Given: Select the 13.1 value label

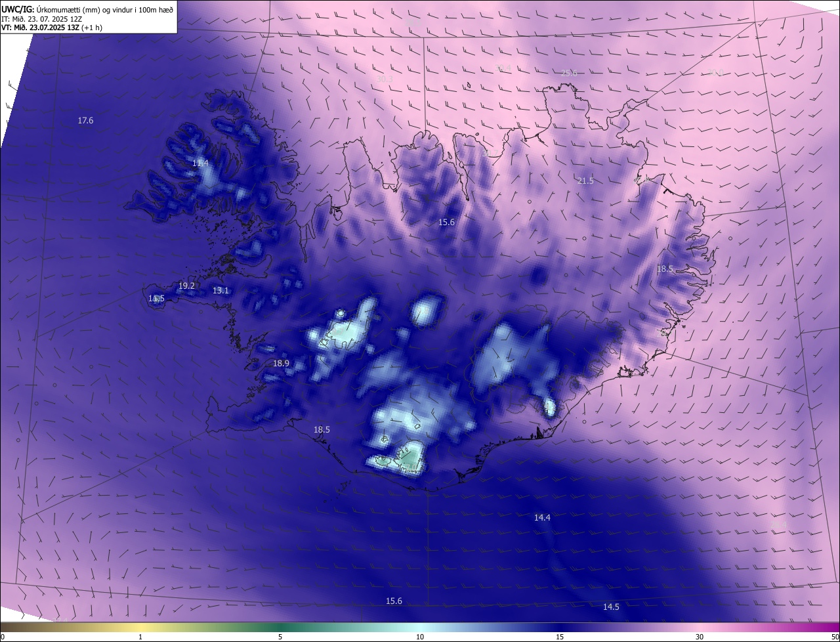Looking at the screenshot, I should [220, 291].
